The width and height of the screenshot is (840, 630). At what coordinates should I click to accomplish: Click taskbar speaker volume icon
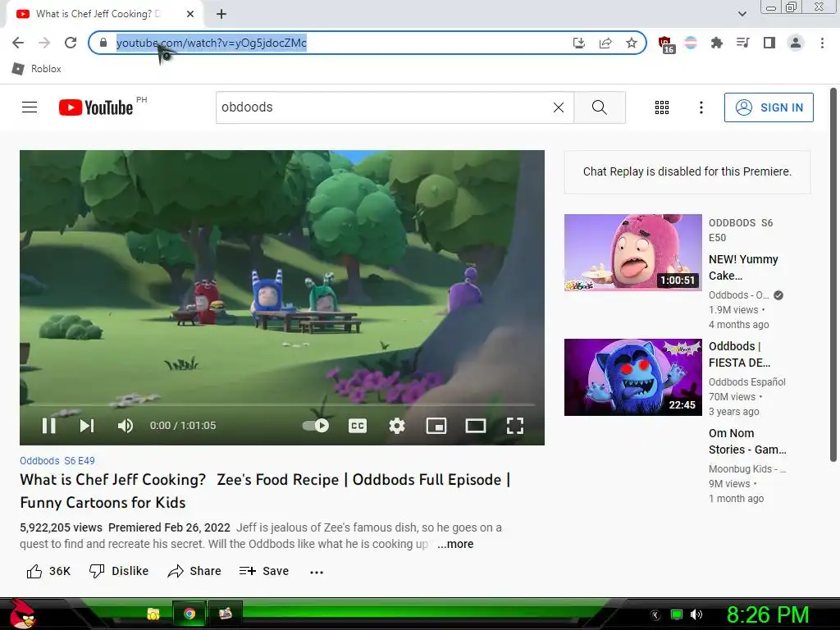pyautogui.click(x=696, y=614)
